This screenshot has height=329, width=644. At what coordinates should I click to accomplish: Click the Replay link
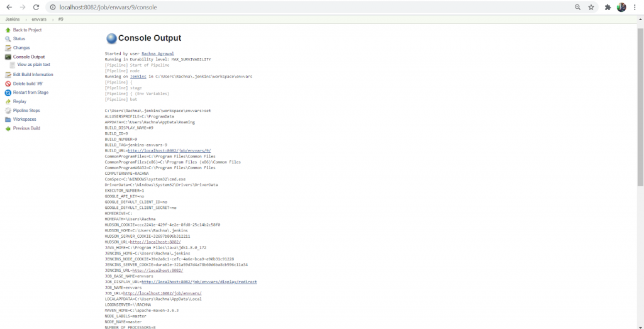click(x=19, y=101)
